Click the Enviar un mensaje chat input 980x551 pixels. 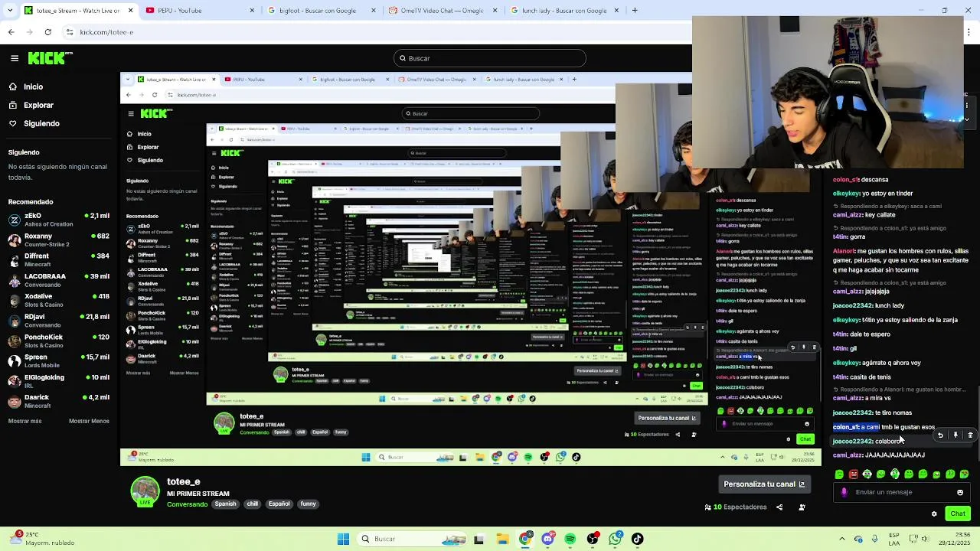[x=903, y=492]
